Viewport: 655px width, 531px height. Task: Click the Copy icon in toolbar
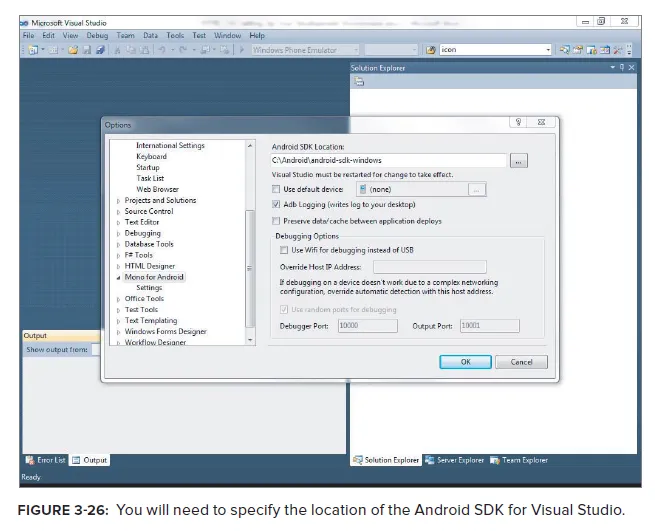tap(131, 50)
